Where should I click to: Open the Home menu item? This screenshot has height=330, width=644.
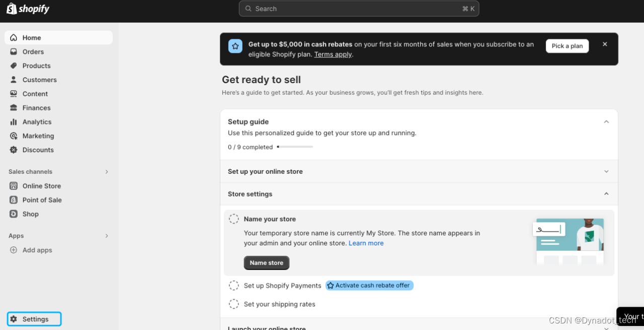(x=58, y=38)
